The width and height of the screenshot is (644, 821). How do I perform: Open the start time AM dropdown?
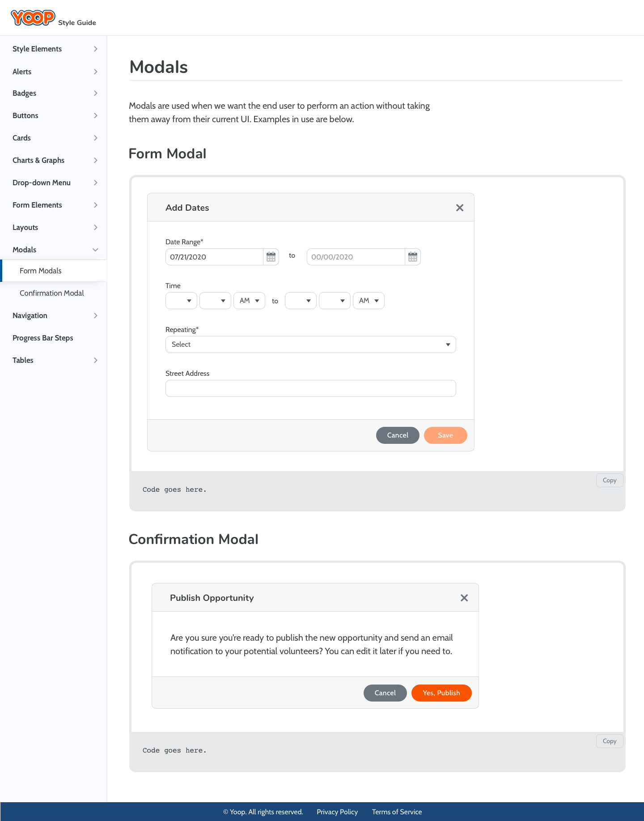tap(249, 301)
